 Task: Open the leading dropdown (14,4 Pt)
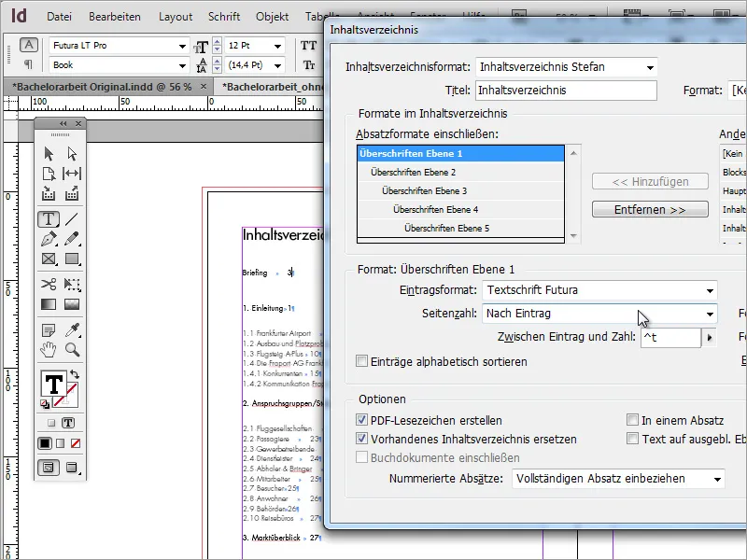277,65
